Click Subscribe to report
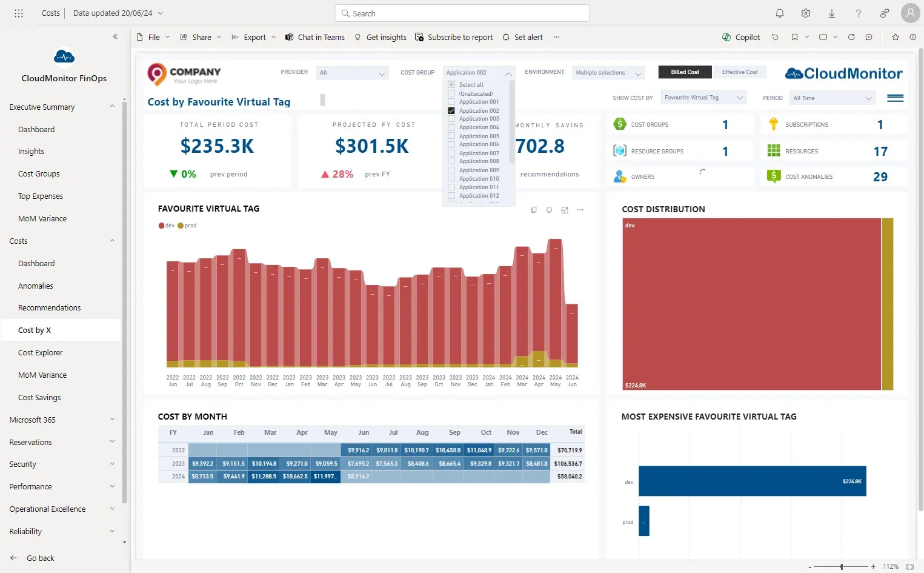 [x=454, y=37]
